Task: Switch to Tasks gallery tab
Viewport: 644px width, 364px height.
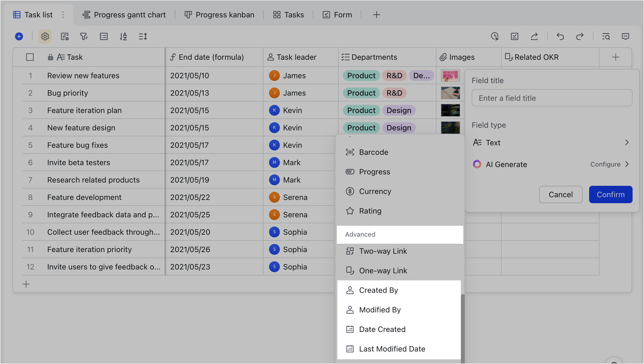Action: [288, 15]
